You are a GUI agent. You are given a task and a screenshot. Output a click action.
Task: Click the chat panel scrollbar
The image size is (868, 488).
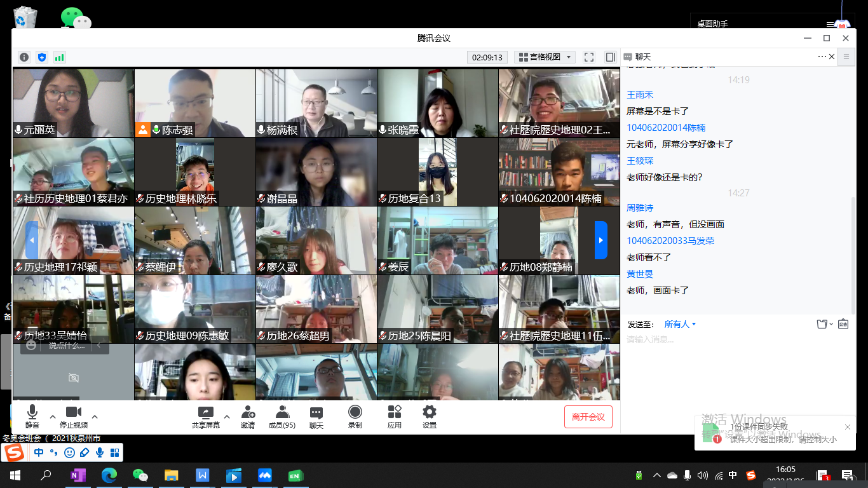[x=853, y=254]
